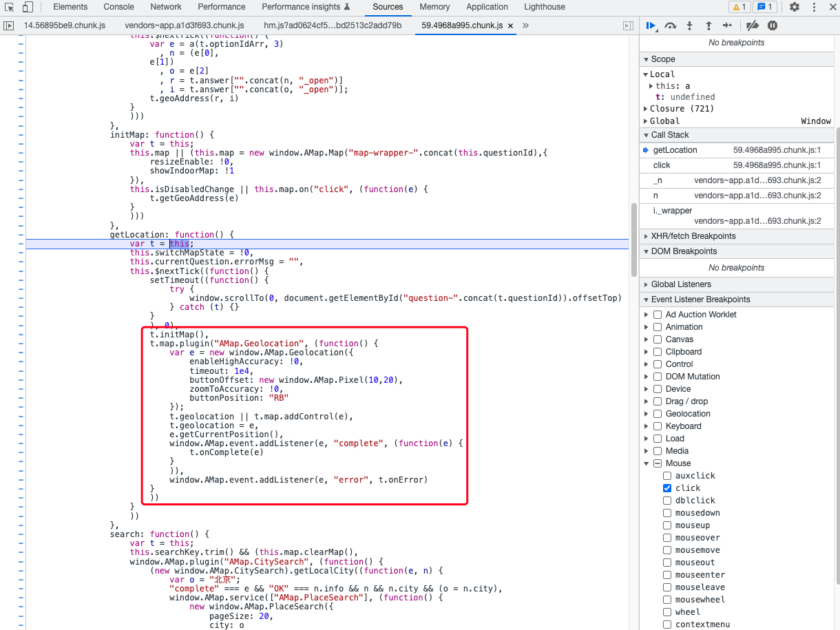
Task: Switch to the Application panel
Action: click(487, 7)
